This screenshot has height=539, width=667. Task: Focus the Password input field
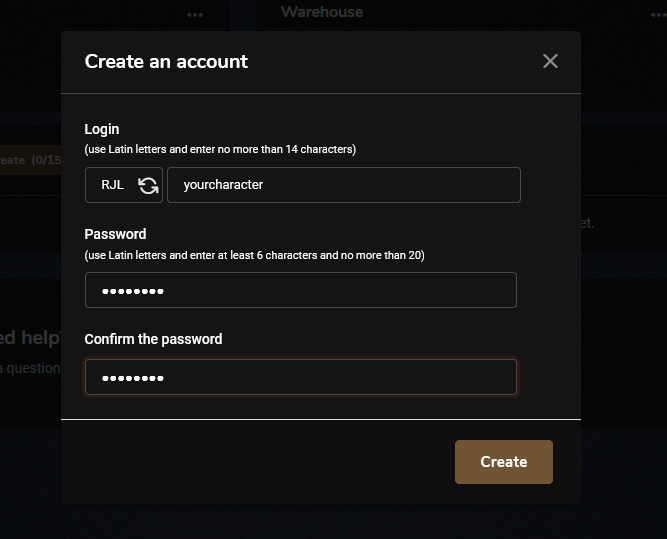pos(300,290)
